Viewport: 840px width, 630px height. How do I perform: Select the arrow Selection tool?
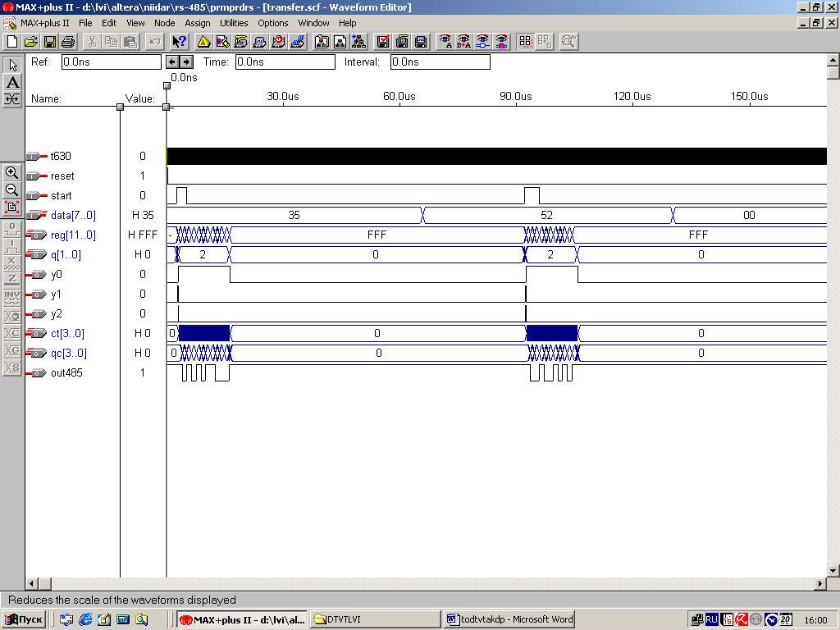[12, 65]
